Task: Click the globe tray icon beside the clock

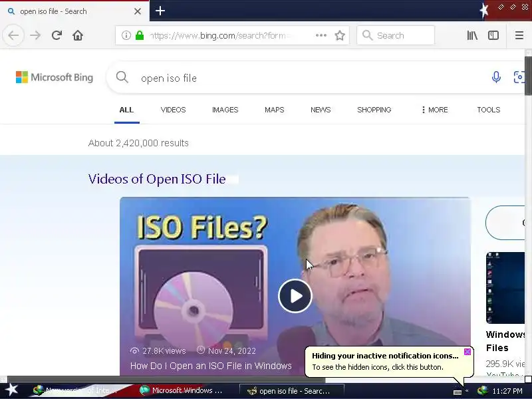Action: coord(482,391)
